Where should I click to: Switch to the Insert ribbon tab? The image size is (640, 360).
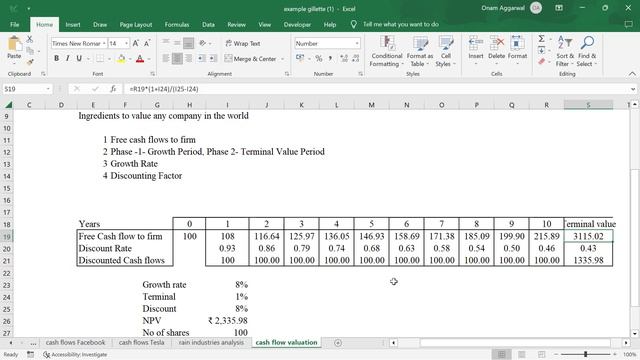tap(73, 24)
